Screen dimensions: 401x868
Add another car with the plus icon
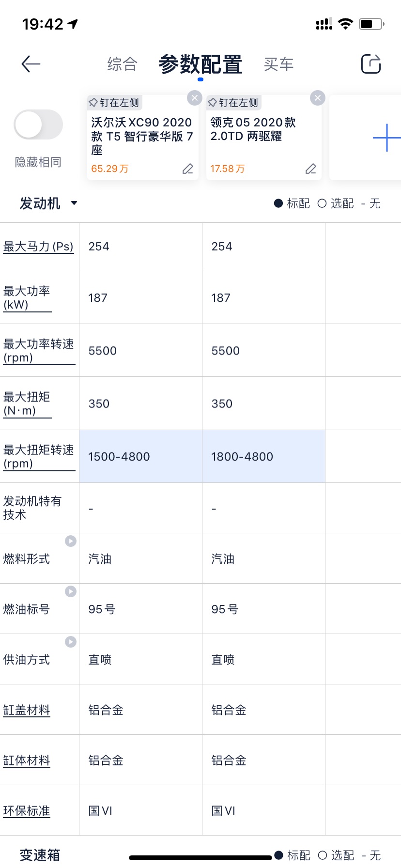(386, 138)
